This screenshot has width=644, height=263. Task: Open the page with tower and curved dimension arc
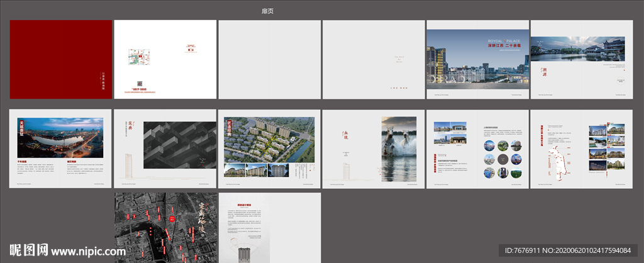(x=269, y=228)
